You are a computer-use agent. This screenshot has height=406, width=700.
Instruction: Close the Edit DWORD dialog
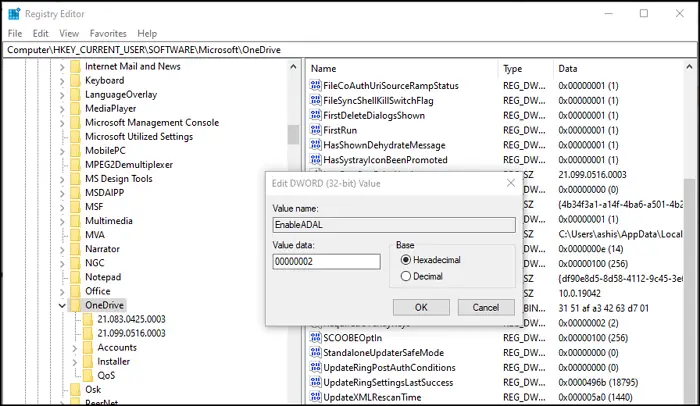click(511, 183)
